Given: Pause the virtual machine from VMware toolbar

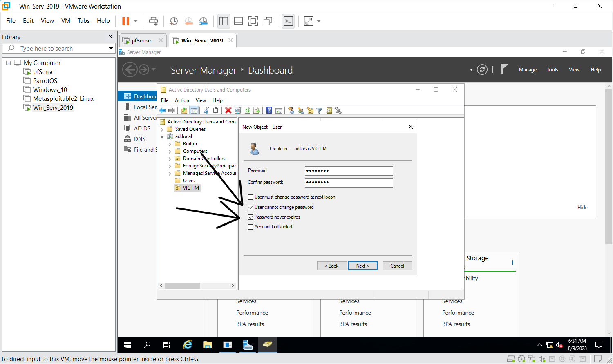Looking at the screenshot, I should (125, 21).
